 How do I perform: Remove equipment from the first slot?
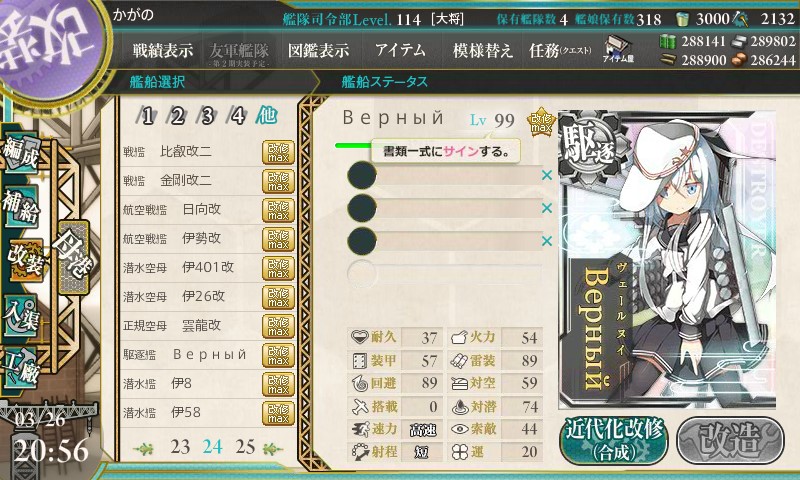[x=546, y=175]
